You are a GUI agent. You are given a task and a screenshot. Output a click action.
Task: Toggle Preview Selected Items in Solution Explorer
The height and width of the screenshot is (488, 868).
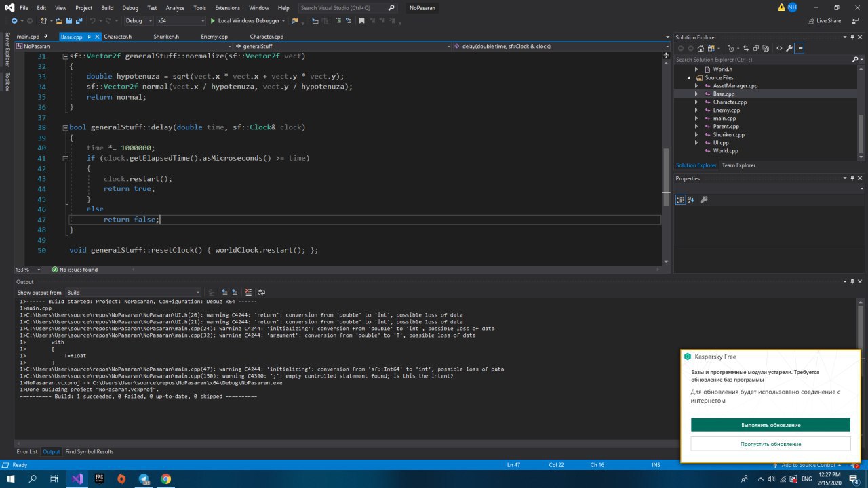(800, 48)
